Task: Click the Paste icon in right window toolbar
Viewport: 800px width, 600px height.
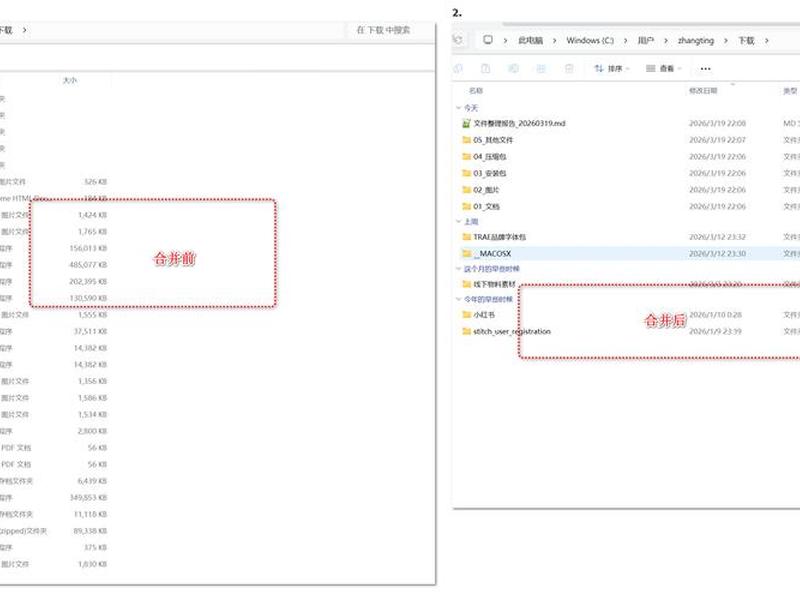Action: (486, 68)
